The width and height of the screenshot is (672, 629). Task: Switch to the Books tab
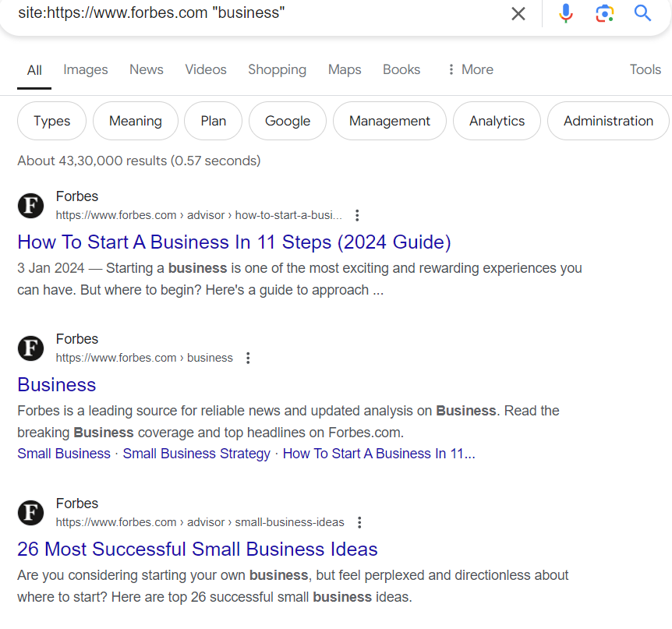point(401,69)
